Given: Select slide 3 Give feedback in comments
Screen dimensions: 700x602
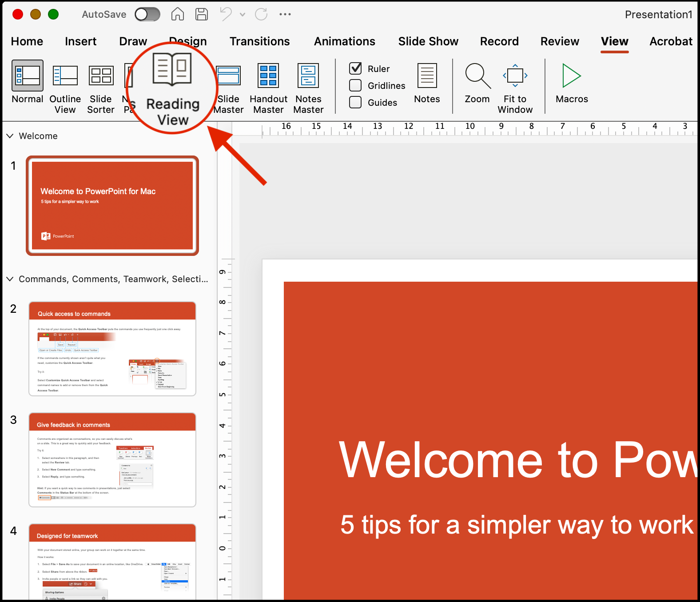Looking at the screenshot, I should click(112, 460).
